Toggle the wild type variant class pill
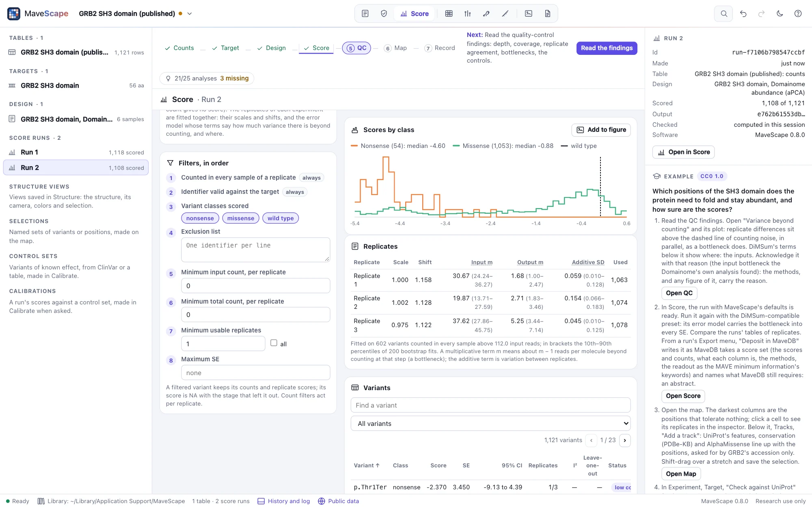 click(281, 218)
